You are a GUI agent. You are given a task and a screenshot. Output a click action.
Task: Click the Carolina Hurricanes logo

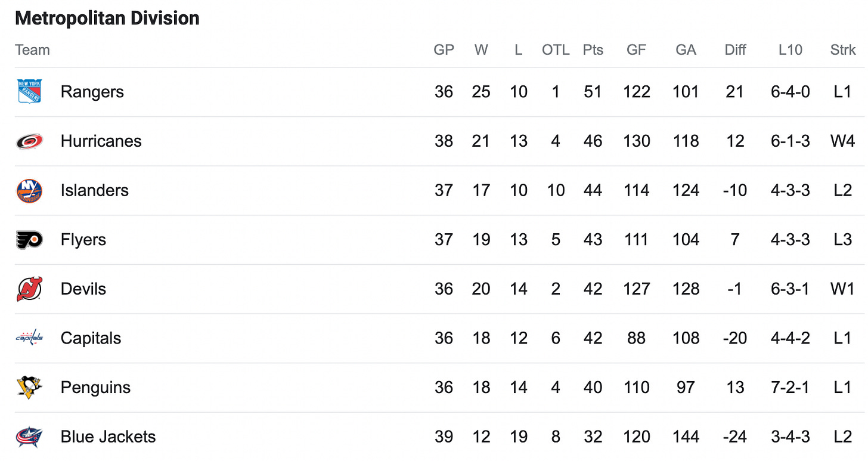click(29, 141)
